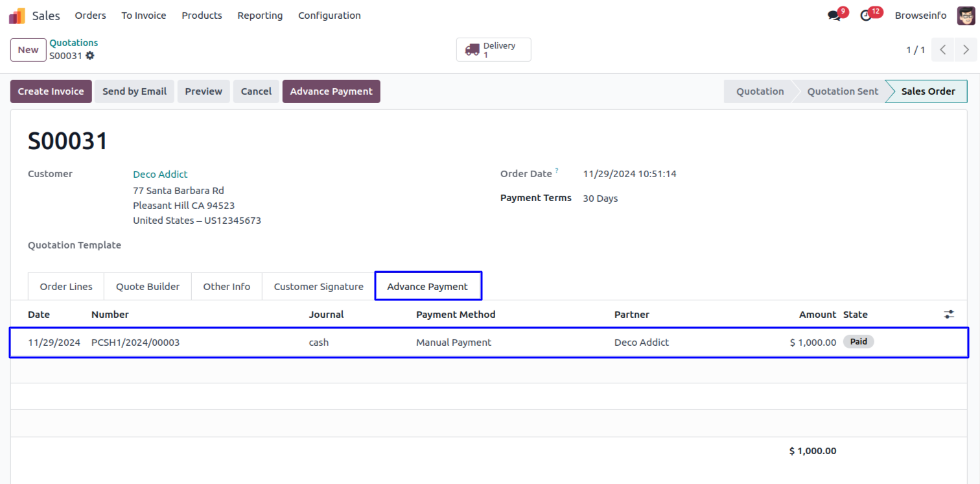The height and width of the screenshot is (484, 980).
Task: Switch to the Order Lines tab
Action: click(66, 287)
